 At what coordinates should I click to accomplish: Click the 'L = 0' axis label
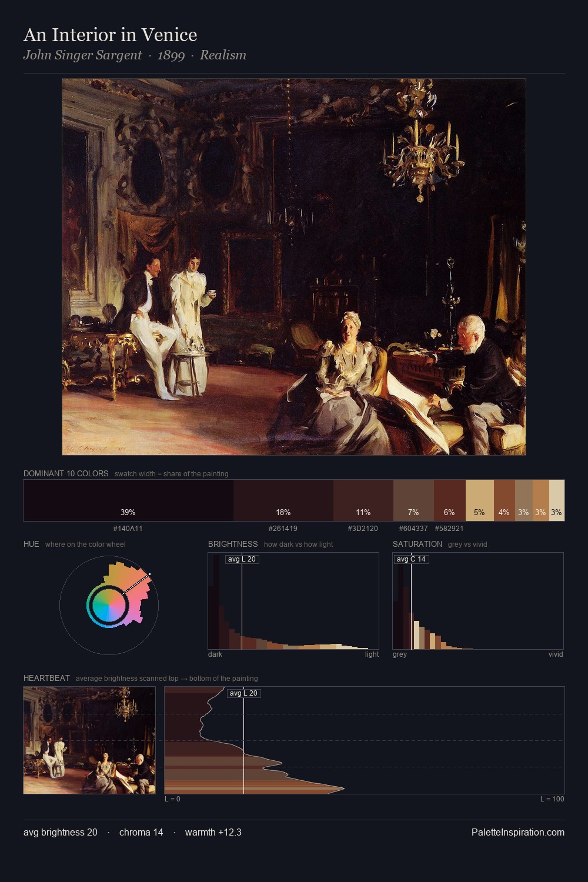point(172,799)
